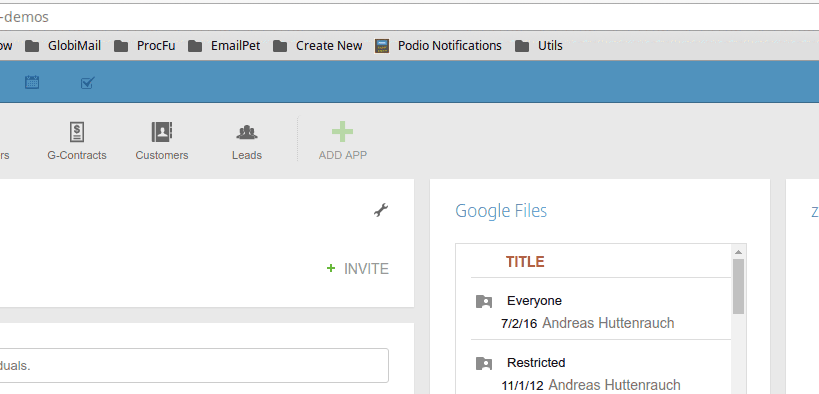This screenshot has height=394, width=819.
Task: Open the EmailPet bookmarks folder
Action: coord(224,46)
